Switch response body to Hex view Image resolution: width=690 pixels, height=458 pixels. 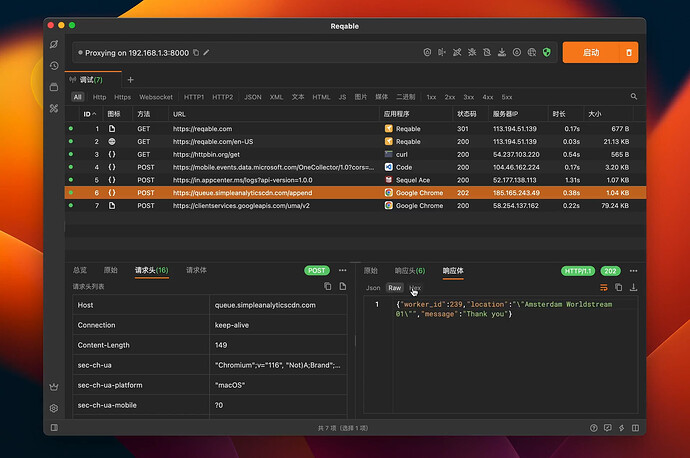pyautogui.click(x=415, y=288)
